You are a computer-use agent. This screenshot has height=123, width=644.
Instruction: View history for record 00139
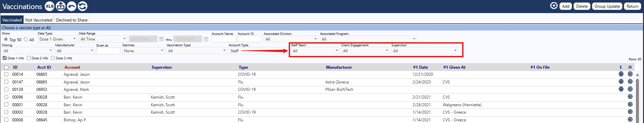[x=630, y=89]
